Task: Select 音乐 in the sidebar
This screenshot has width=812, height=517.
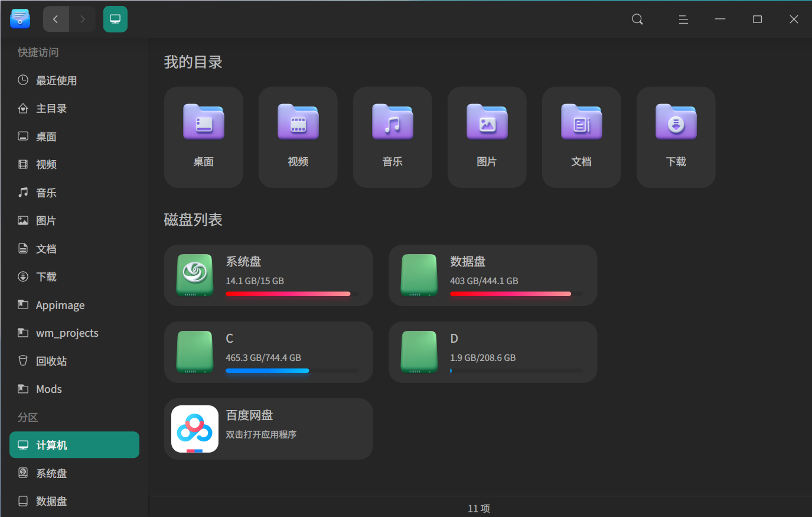Action: 74,193
